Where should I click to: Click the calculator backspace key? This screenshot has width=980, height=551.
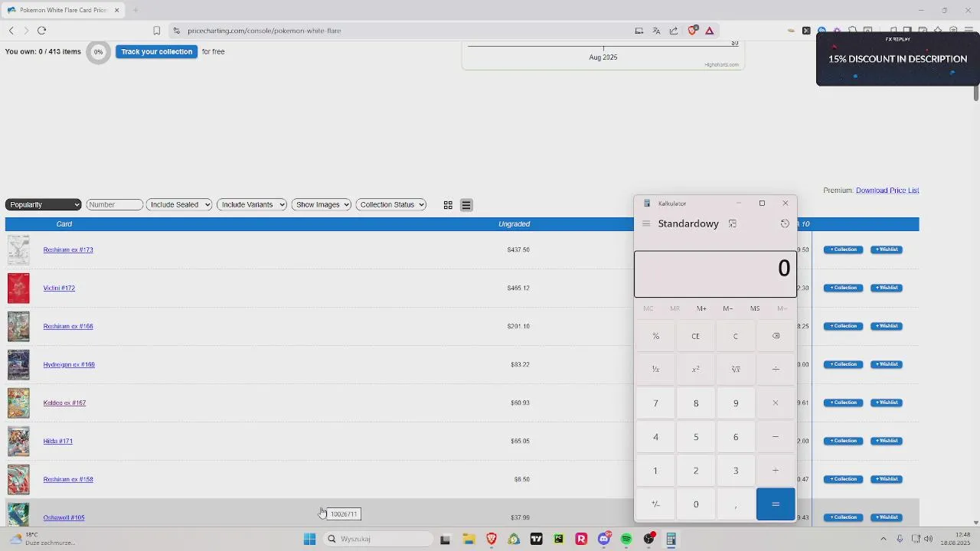coord(776,336)
